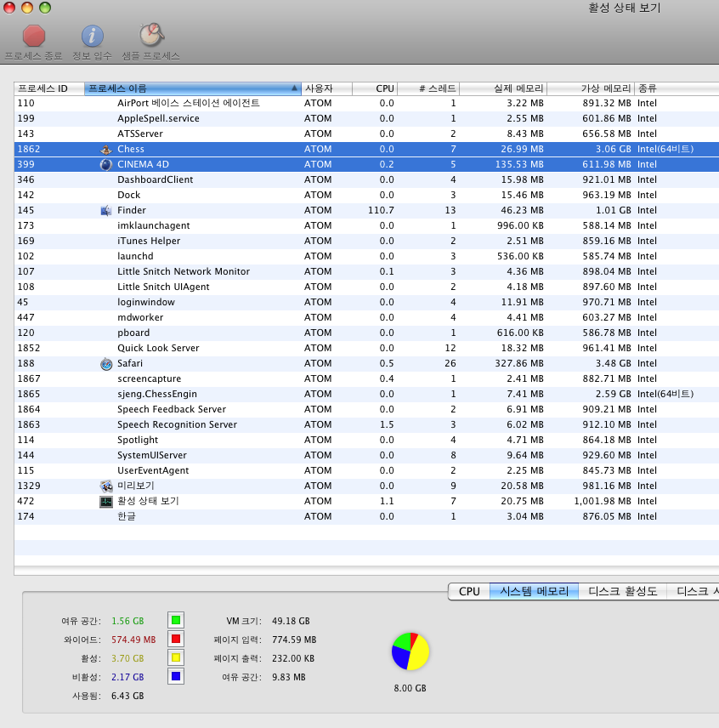
Task: Select the imklaunchagent process
Action: click(366, 225)
